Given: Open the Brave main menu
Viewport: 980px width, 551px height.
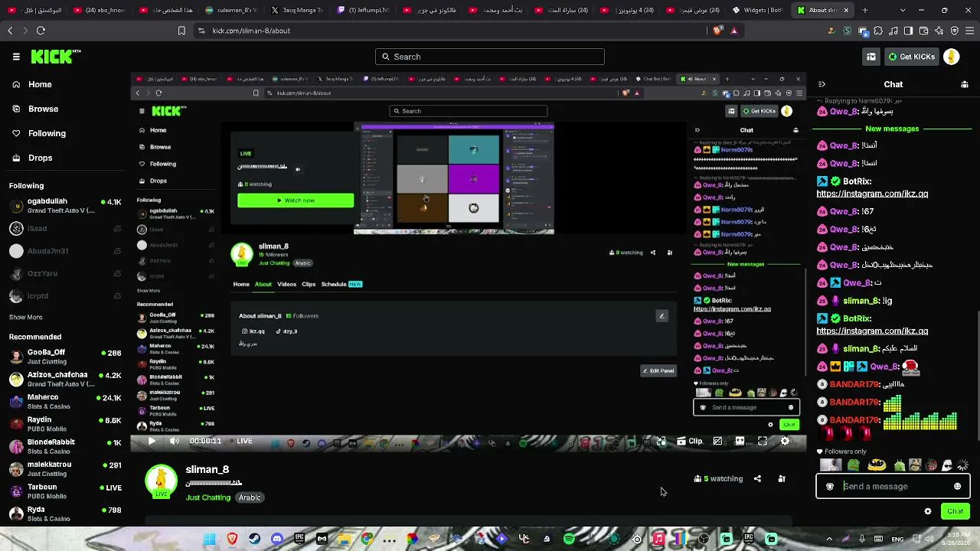Looking at the screenshot, I should (x=969, y=31).
